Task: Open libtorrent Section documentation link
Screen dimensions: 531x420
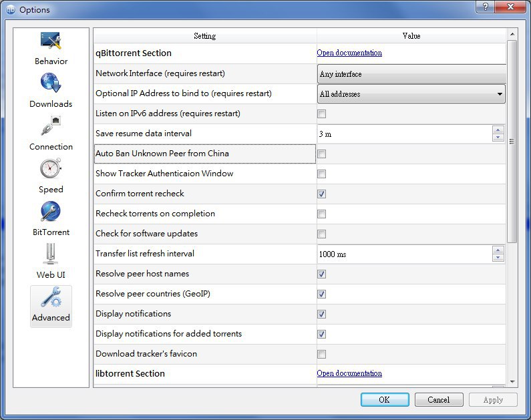Action: click(x=349, y=373)
